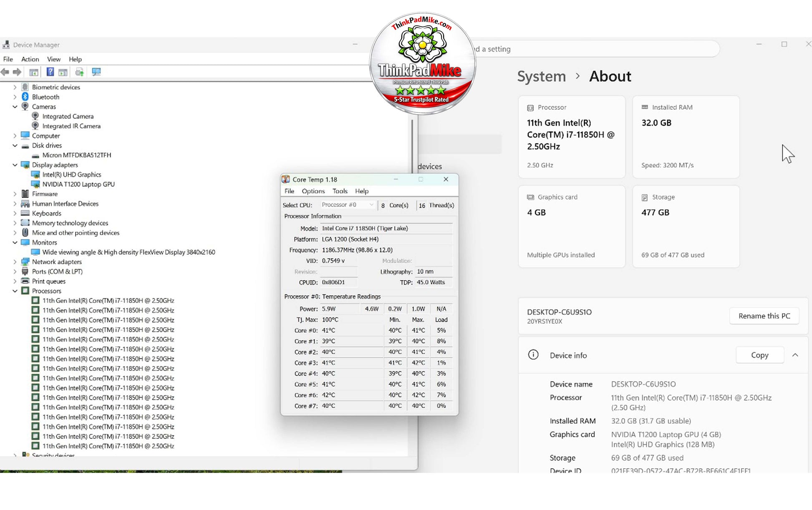Click the Device info circled-i icon
This screenshot has width=812, height=510.
coord(533,355)
